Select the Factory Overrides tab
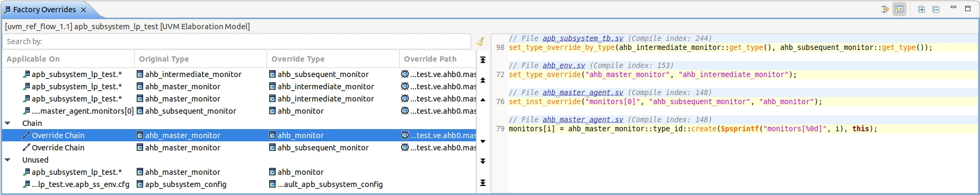This screenshot has width=980, height=195. click(x=45, y=10)
